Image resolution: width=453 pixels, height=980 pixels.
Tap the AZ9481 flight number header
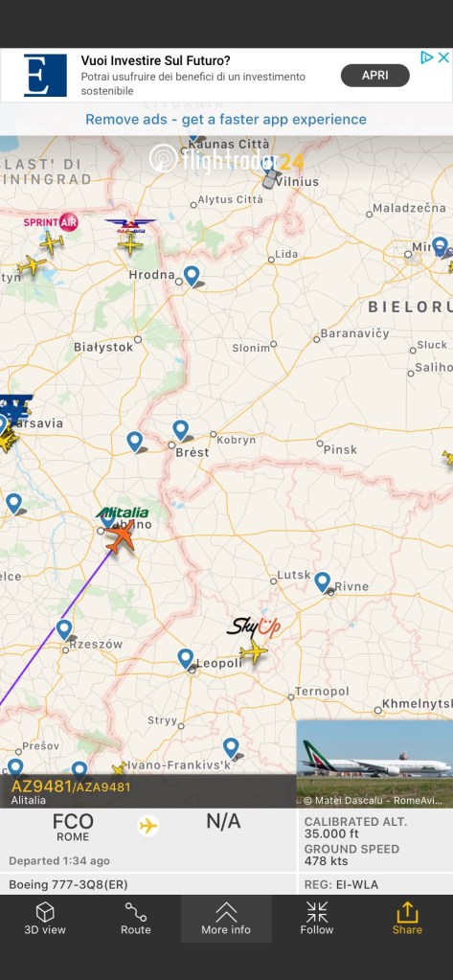click(x=40, y=786)
